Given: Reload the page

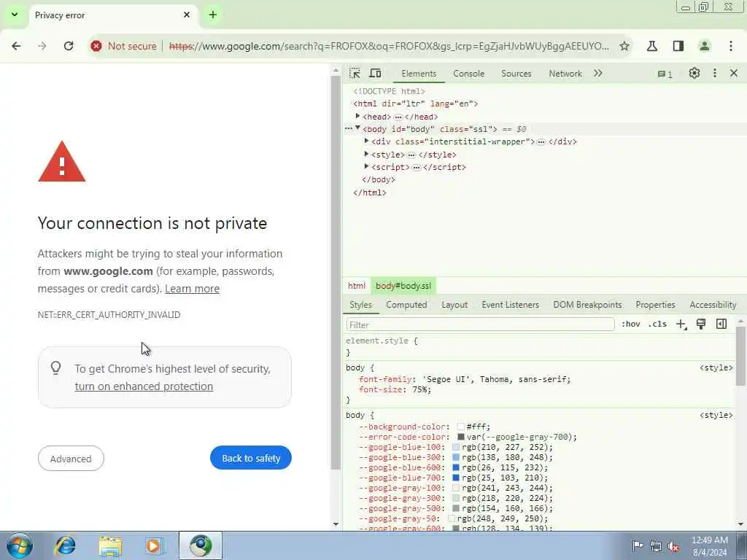Looking at the screenshot, I should pos(69,46).
